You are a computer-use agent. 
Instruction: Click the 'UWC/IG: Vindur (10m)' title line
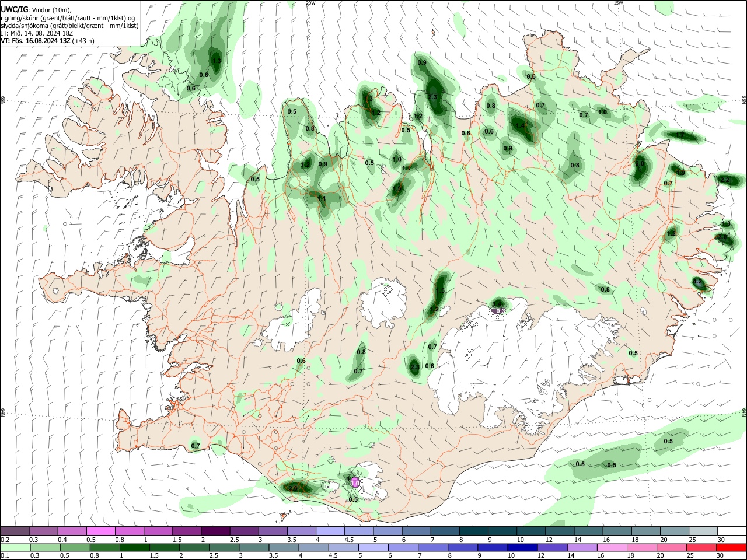(36, 10)
